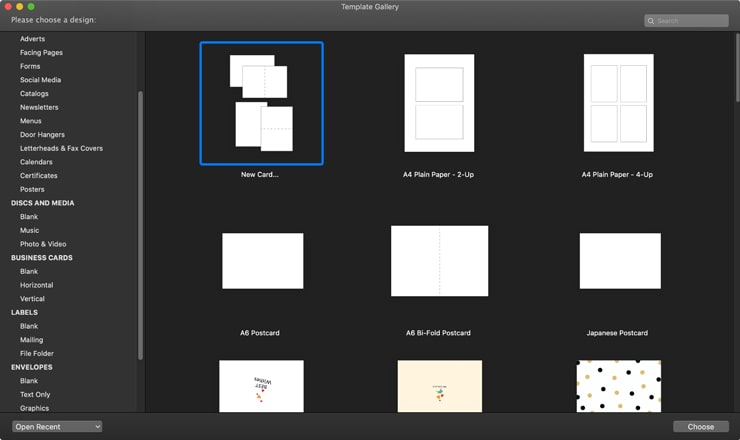Select Blank under Labels

29,326
